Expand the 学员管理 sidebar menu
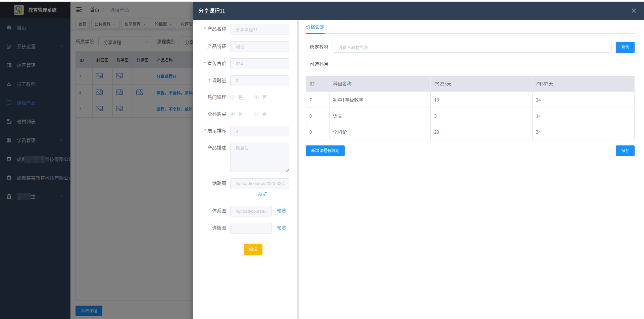The image size is (644, 319). click(62, 140)
